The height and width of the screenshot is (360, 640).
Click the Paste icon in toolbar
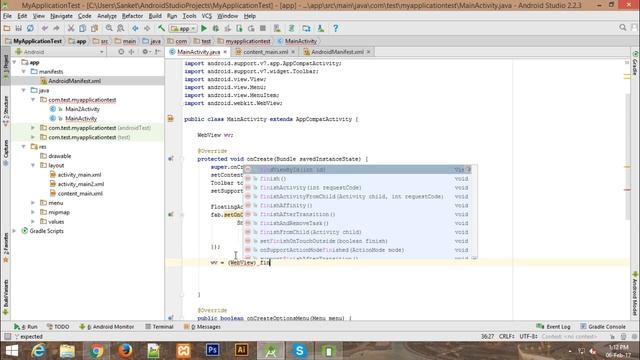pos(94,28)
